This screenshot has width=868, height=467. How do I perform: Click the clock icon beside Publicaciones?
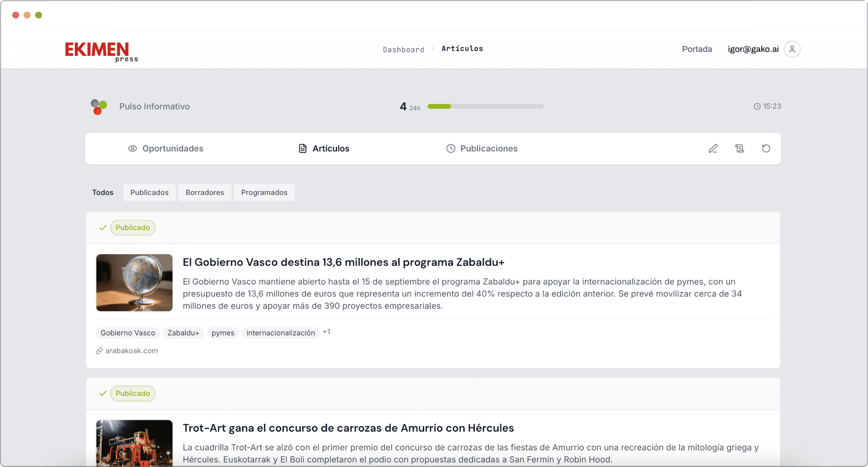(451, 149)
